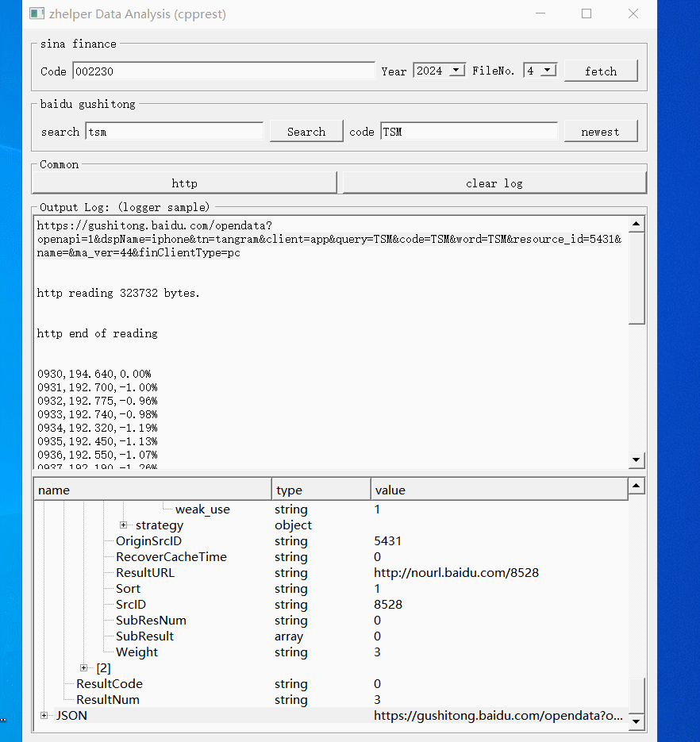Click the output log scroll down arrow
The width and height of the screenshot is (700, 742).
[637, 460]
